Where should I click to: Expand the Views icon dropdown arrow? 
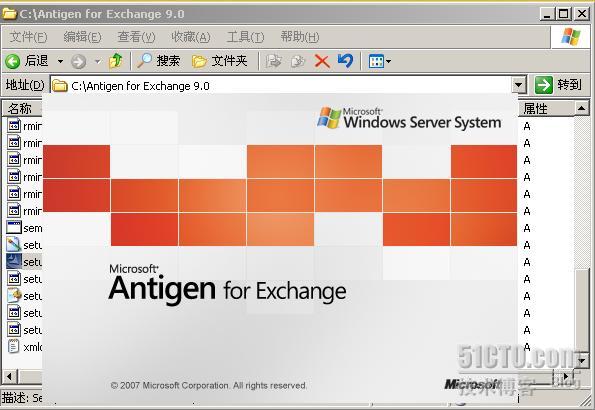(x=389, y=61)
